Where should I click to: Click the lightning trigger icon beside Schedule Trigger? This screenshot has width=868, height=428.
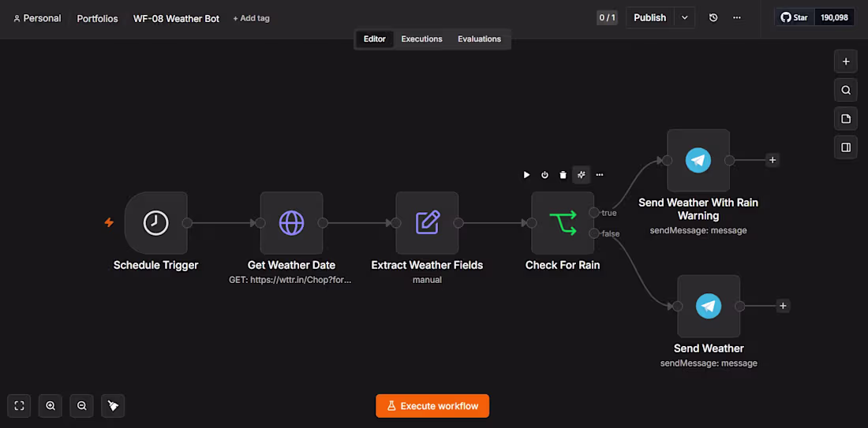coord(109,222)
